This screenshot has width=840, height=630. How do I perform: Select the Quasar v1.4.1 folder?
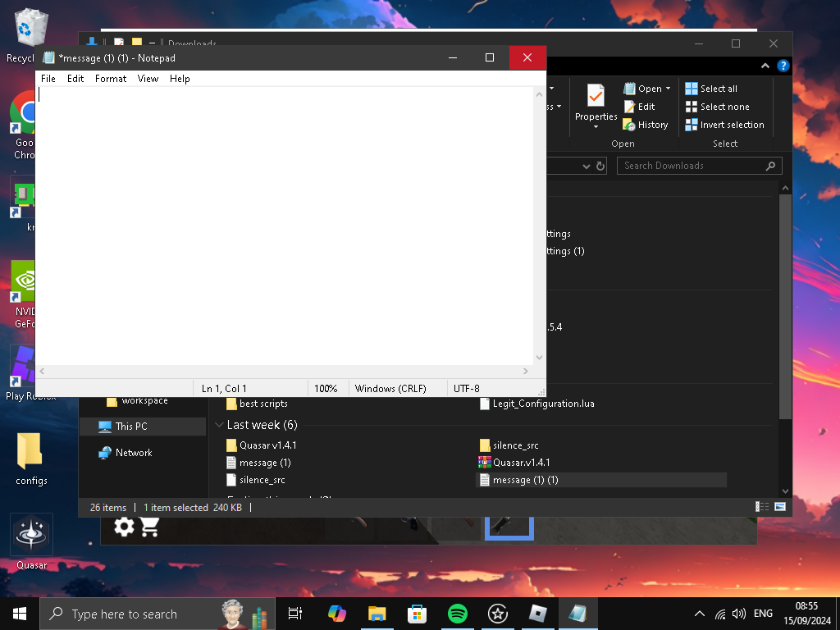point(262,445)
